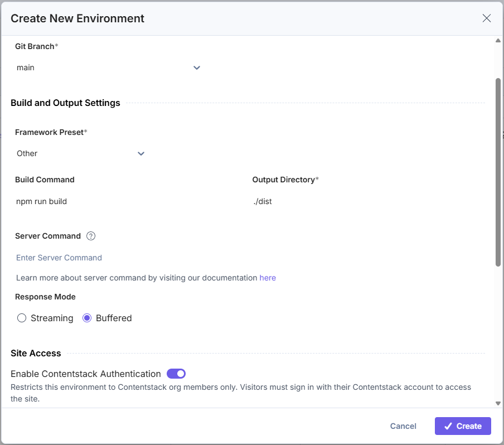
Task: Click the Build and Output Settings heading
Action: [x=66, y=103]
